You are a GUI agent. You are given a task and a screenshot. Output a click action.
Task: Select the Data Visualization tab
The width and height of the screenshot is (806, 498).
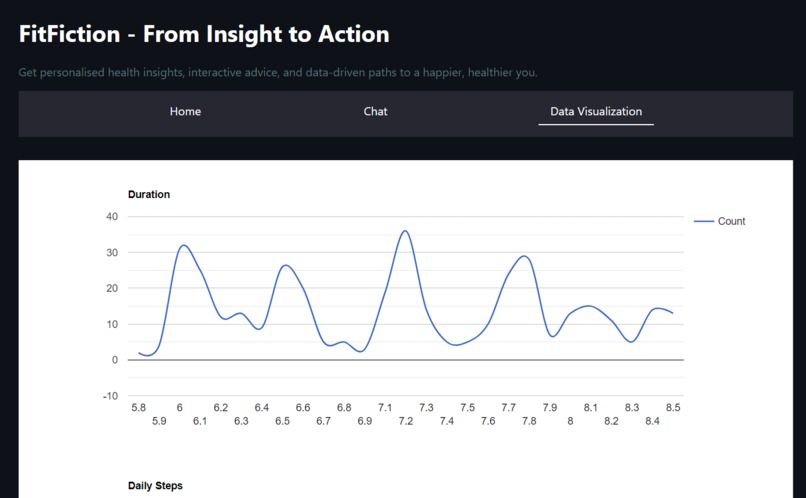click(x=596, y=112)
